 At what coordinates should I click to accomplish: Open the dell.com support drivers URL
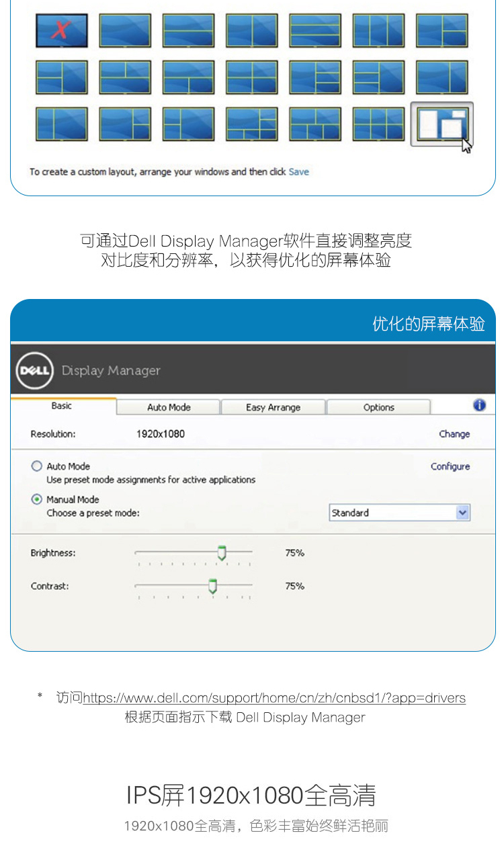pyautogui.click(x=274, y=698)
